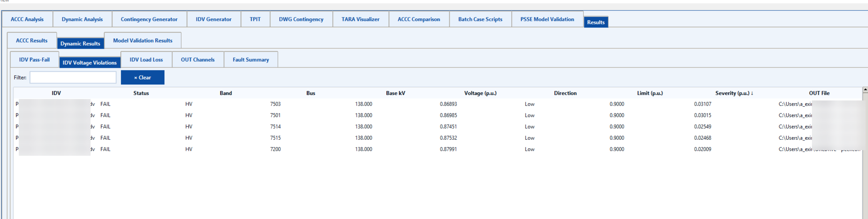868x219 pixels.
Task: Sort by Band column header
Action: tap(226, 93)
